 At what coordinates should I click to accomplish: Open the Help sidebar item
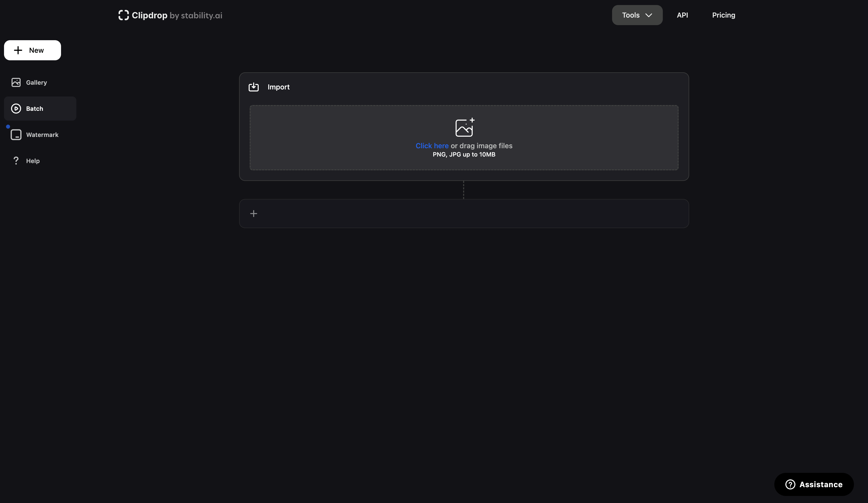(40, 161)
